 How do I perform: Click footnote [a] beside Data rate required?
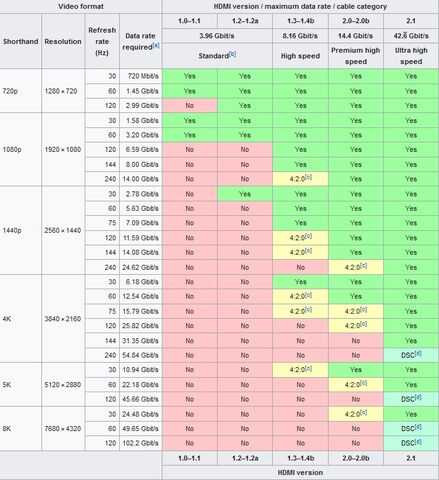pyautogui.click(x=156, y=45)
